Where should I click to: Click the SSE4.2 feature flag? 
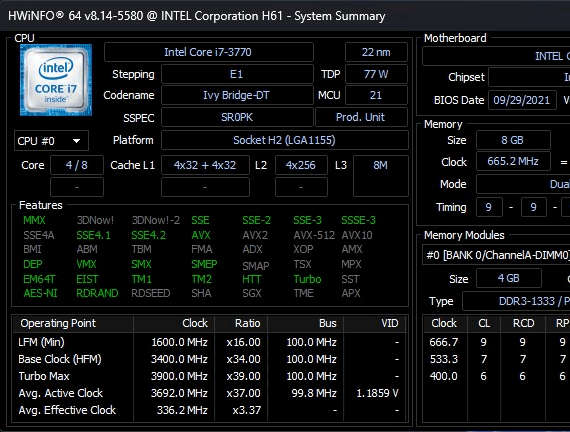point(148,235)
